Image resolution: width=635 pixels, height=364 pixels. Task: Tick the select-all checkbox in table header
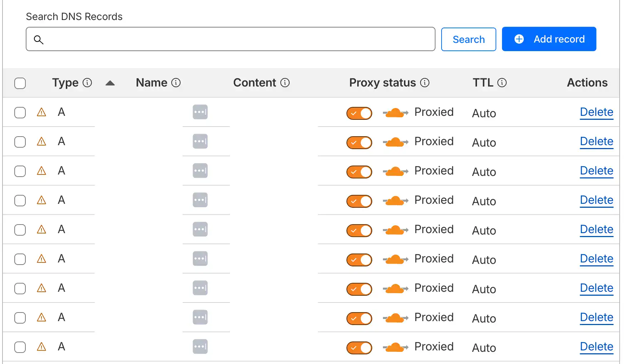(x=20, y=83)
